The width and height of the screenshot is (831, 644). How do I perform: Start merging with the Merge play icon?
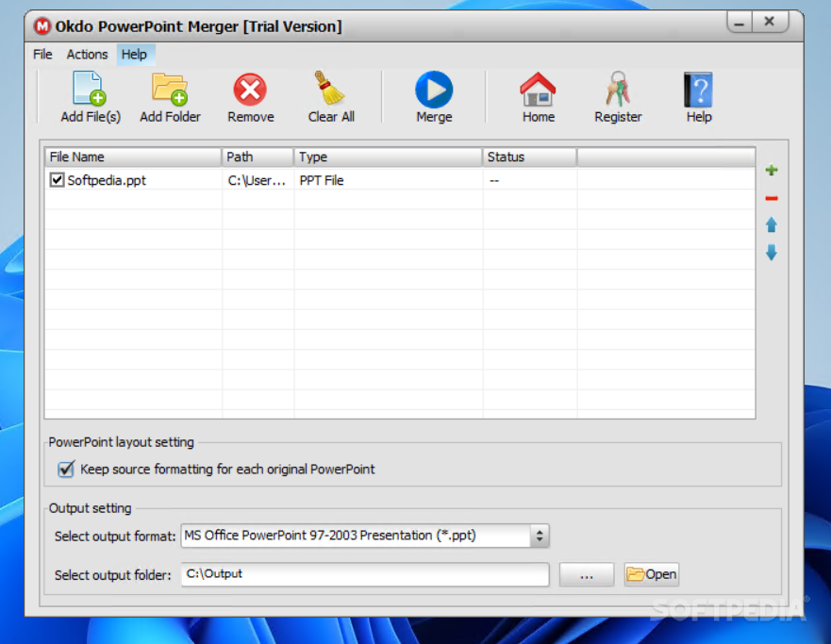pyautogui.click(x=434, y=90)
